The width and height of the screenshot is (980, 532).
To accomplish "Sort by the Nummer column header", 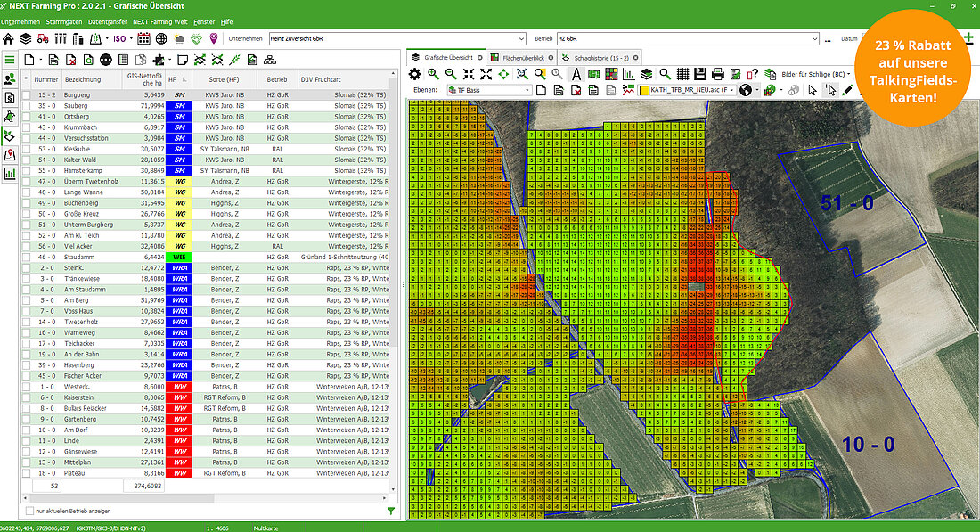I will (x=45, y=79).
